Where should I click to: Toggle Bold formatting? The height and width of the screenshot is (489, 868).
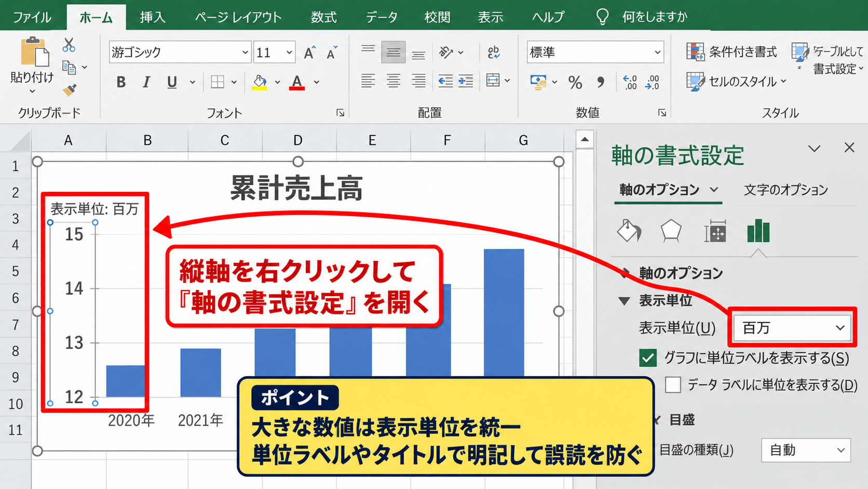point(121,82)
